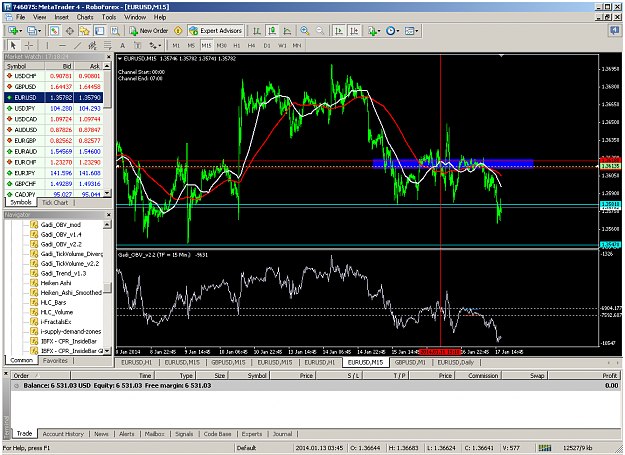Switch chart to candlestick style
Screen dimensions: 625x455
tap(272, 31)
